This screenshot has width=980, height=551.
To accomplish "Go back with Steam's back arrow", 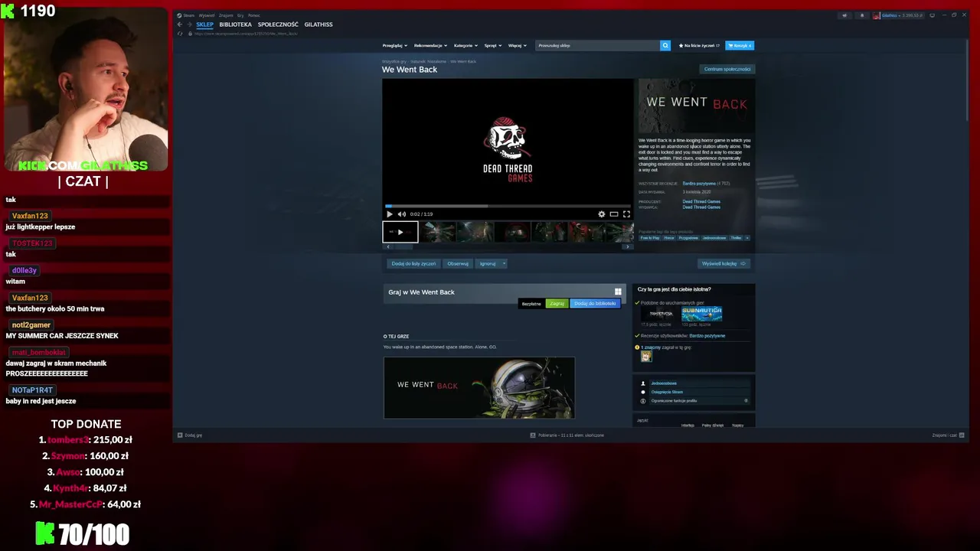I will click(180, 24).
